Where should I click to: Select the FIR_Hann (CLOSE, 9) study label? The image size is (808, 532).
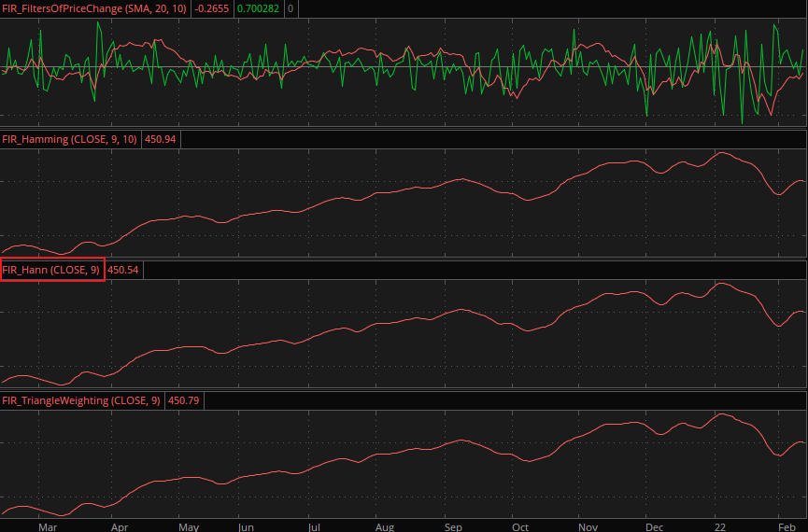tap(51, 270)
